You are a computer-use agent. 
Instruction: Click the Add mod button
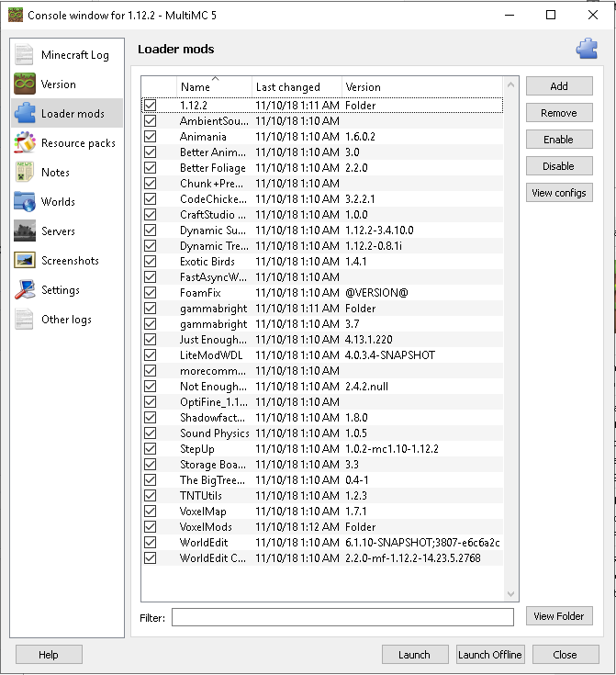click(559, 86)
